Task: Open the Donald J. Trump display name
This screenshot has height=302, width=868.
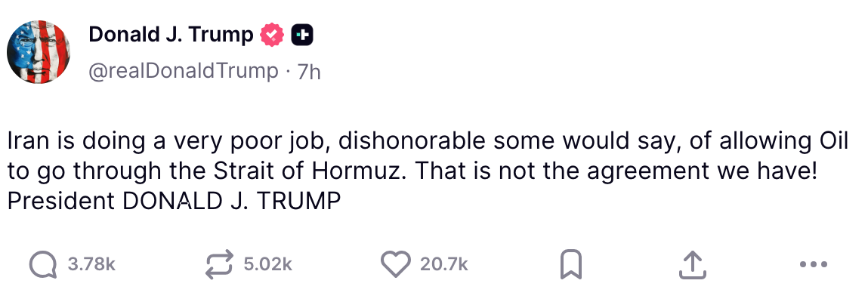Action: 171,35
